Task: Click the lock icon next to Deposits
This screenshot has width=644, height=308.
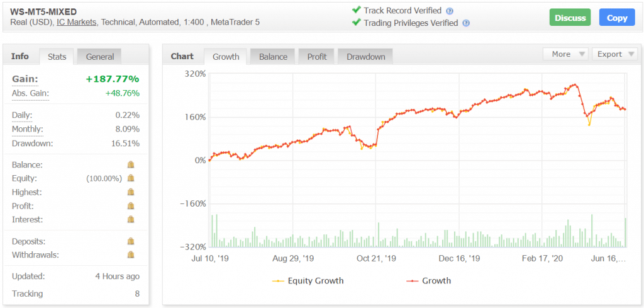Action: click(131, 241)
